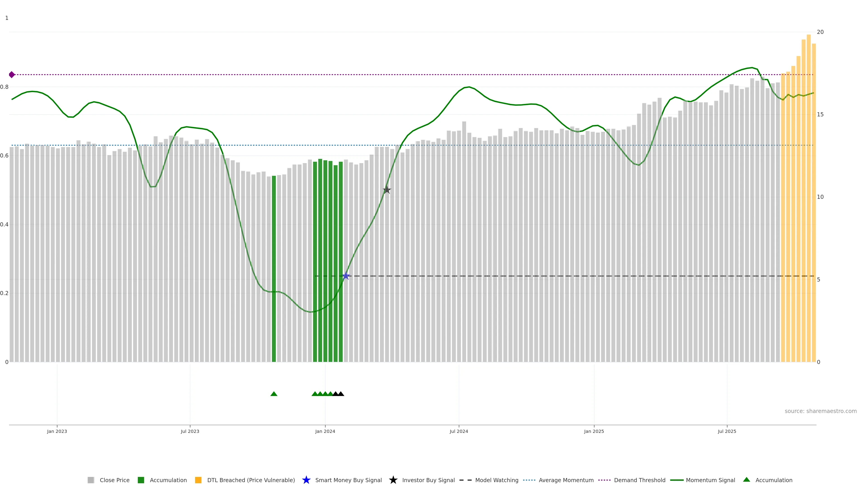Image resolution: width=868 pixels, height=488 pixels.
Task: Click the black Investor Buy Signal star on chart
Action: (x=387, y=190)
